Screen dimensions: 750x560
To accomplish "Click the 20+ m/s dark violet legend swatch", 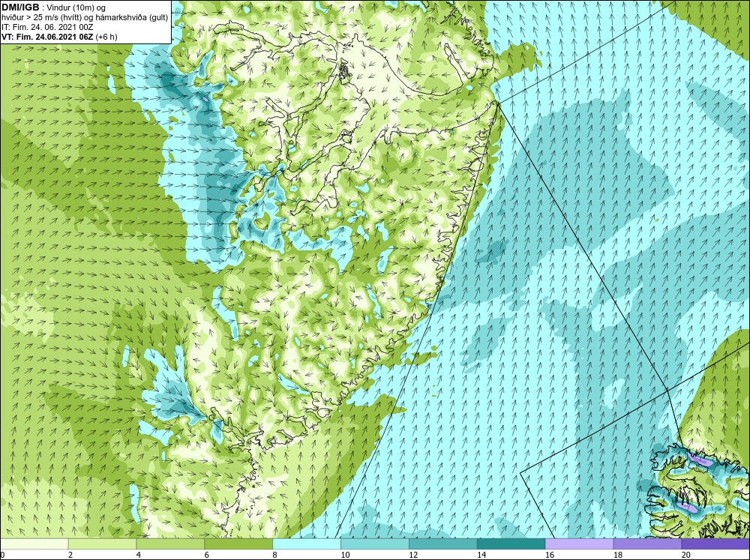I will click(x=715, y=544).
